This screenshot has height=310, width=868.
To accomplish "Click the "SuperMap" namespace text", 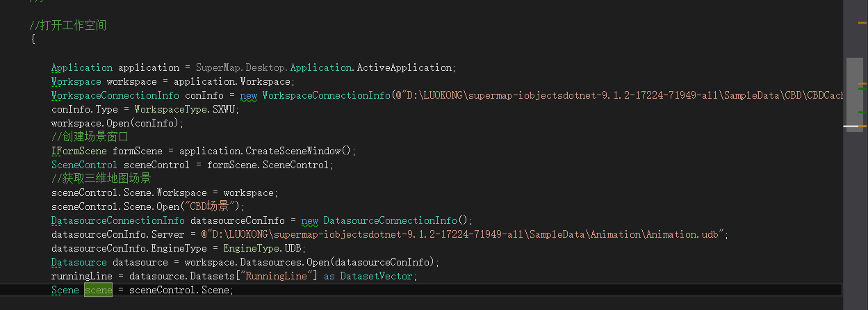I will pos(218,67).
